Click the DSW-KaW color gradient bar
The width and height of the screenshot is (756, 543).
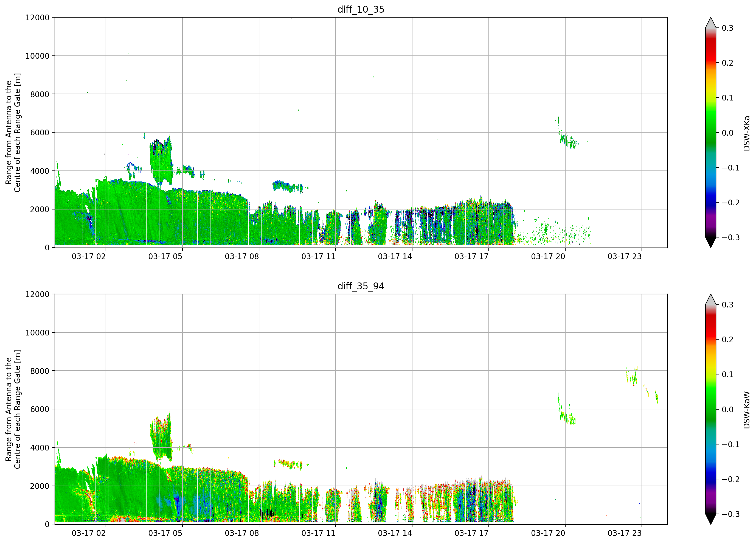coord(711,409)
